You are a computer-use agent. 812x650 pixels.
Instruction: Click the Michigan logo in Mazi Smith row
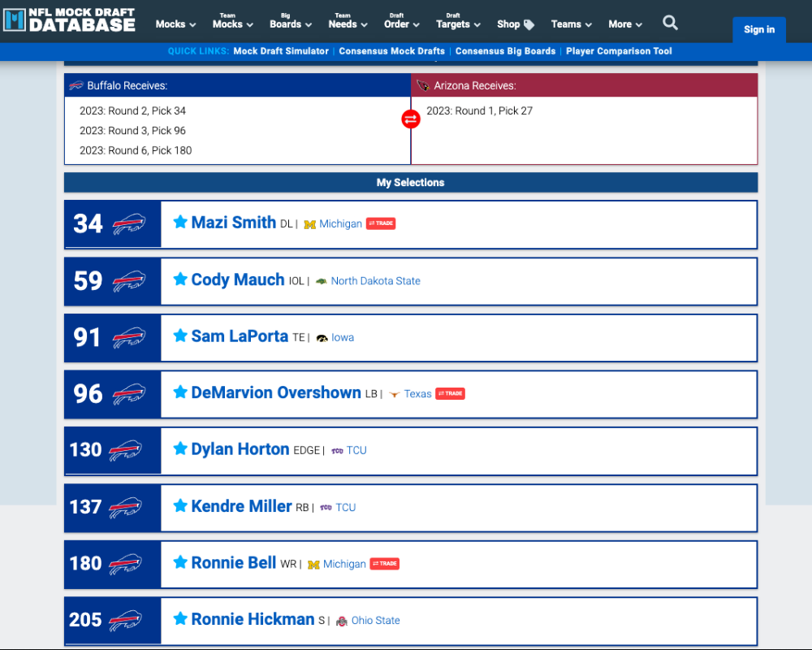(309, 224)
